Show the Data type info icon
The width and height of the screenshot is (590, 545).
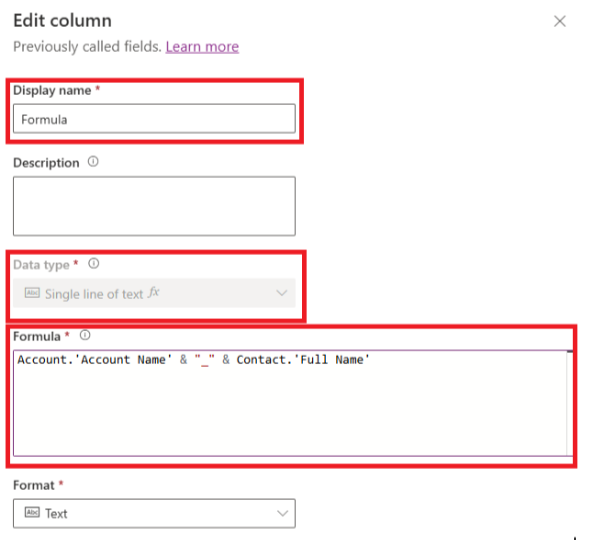click(94, 263)
